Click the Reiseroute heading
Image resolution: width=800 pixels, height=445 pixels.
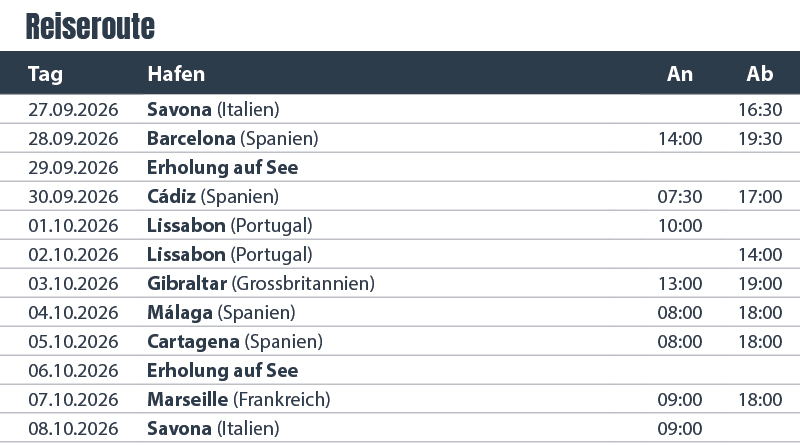tap(90, 27)
